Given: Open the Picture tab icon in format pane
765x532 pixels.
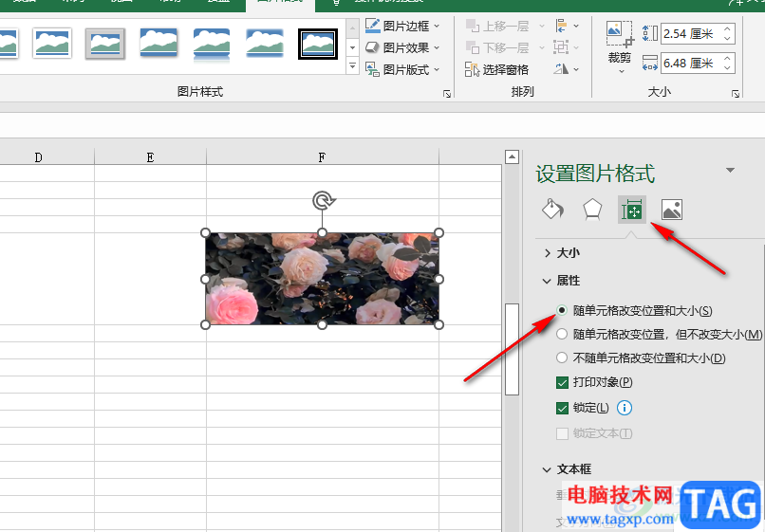Looking at the screenshot, I should click(x=672, y=210).
